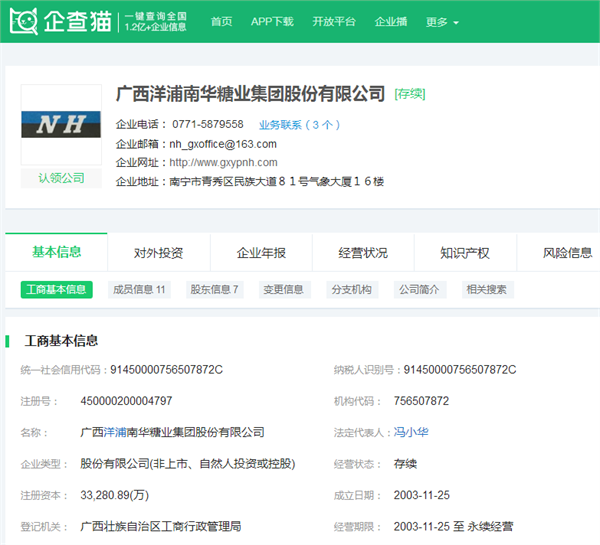Screen dimensions: 600x545
Task: Click the 洋浦 link in company name
Action: pos(115,432)
